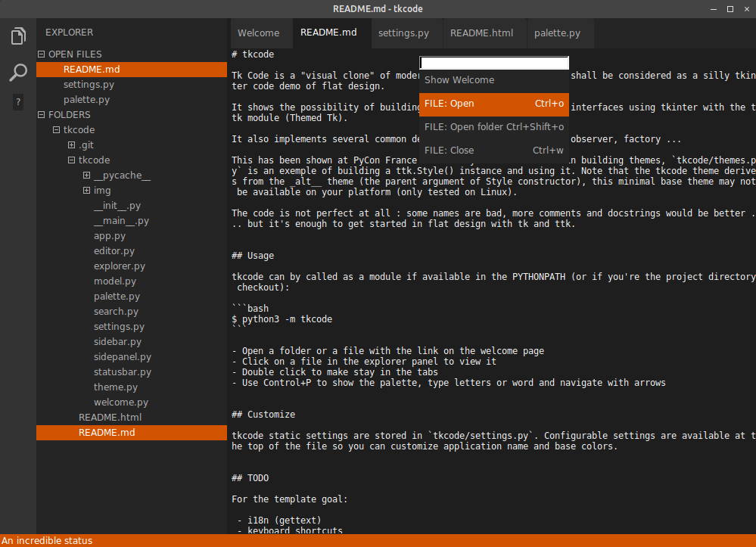Click the '$ python3 -m tkcode' line
The height and width of the screenshot is (547, 756).
(282, 319)
